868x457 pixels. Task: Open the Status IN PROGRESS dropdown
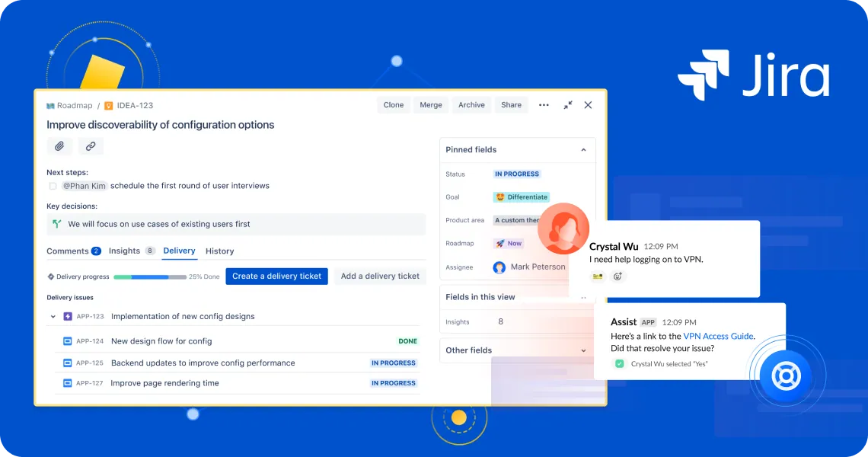(517, 174)
